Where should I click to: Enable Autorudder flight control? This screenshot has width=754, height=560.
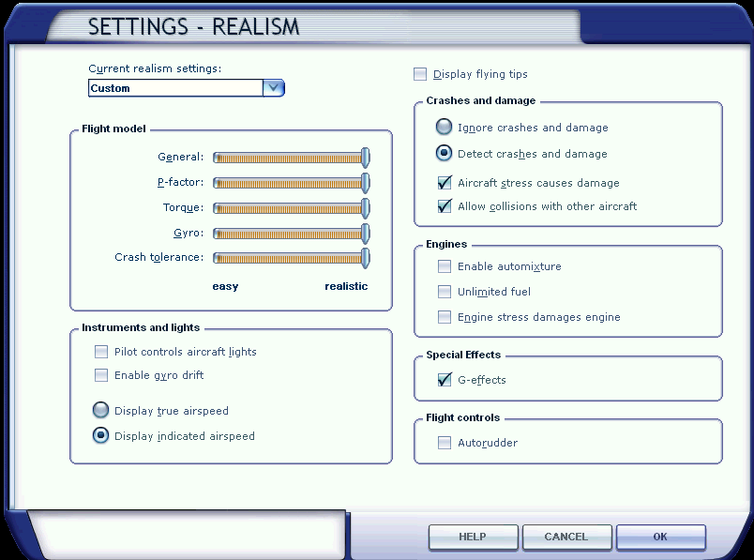point(445,443)
